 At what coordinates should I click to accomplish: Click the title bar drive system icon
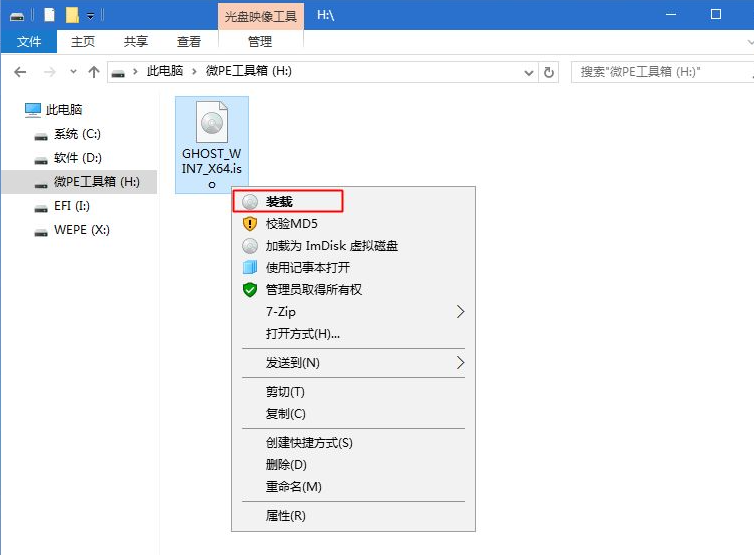click(17, 17)
